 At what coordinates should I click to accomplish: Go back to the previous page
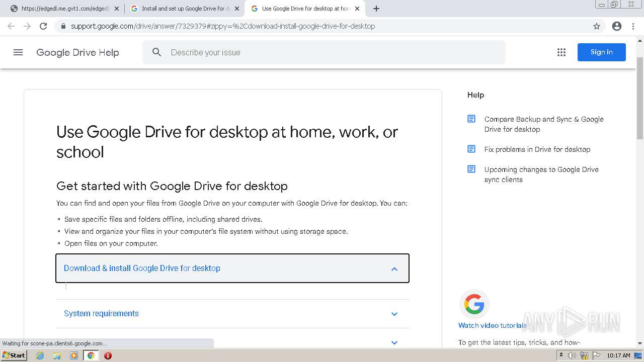(11, 26)
